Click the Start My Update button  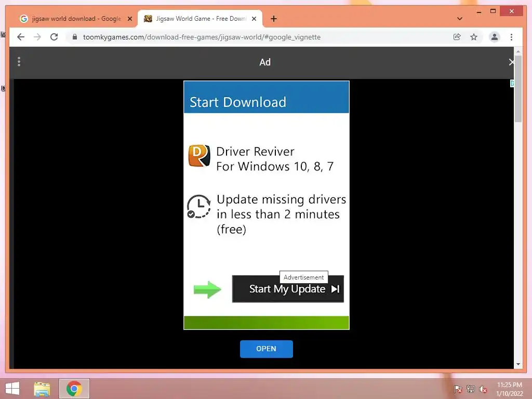click(x=288, y=289)
